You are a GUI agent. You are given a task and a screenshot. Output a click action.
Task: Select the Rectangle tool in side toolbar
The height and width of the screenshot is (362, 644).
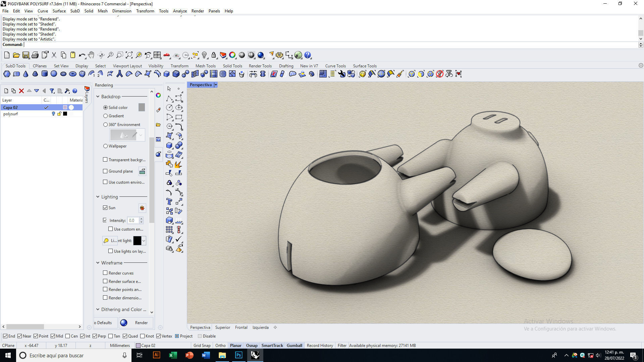click(179, 117)
